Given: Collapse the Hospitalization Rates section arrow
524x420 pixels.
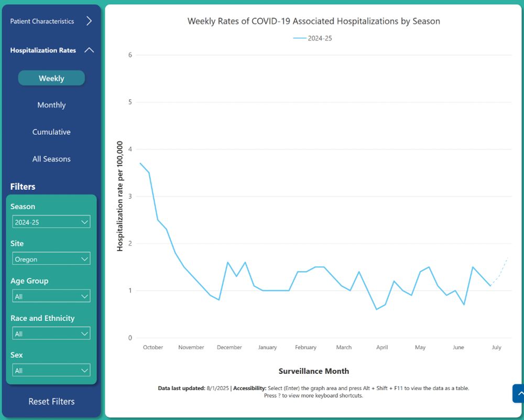Looking at the screenshot, I should tap(89, 50).
